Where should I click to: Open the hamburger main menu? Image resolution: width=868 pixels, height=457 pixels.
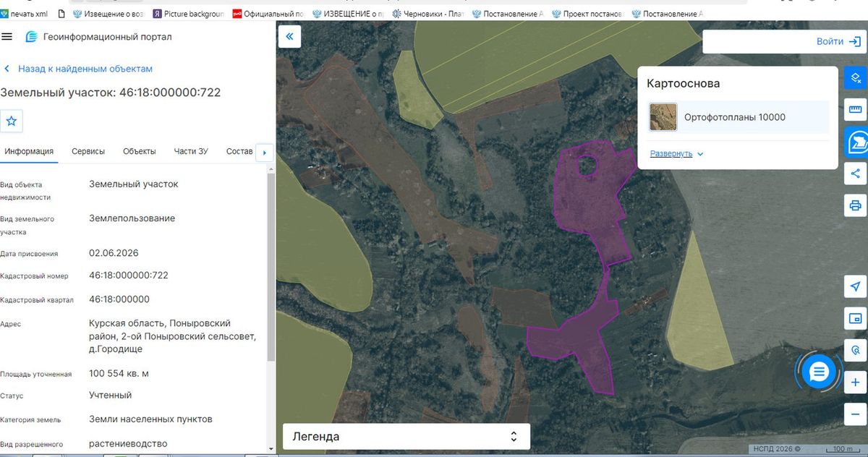coord(7,37)
